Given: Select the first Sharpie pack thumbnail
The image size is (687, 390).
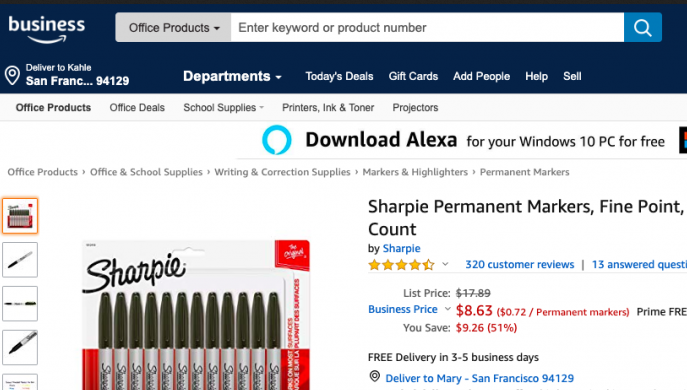Looking at the screenshot, I should [x=20, y=216].
